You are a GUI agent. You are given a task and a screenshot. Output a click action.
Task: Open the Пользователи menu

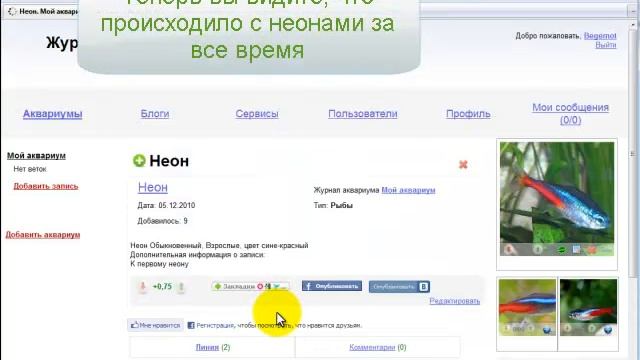tap(362, 114)
